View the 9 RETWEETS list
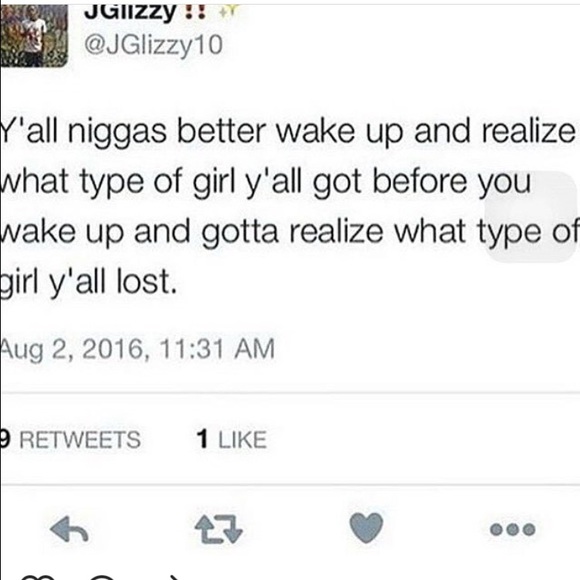This screenshot has width=580, height=580. [x=70, y=439]
